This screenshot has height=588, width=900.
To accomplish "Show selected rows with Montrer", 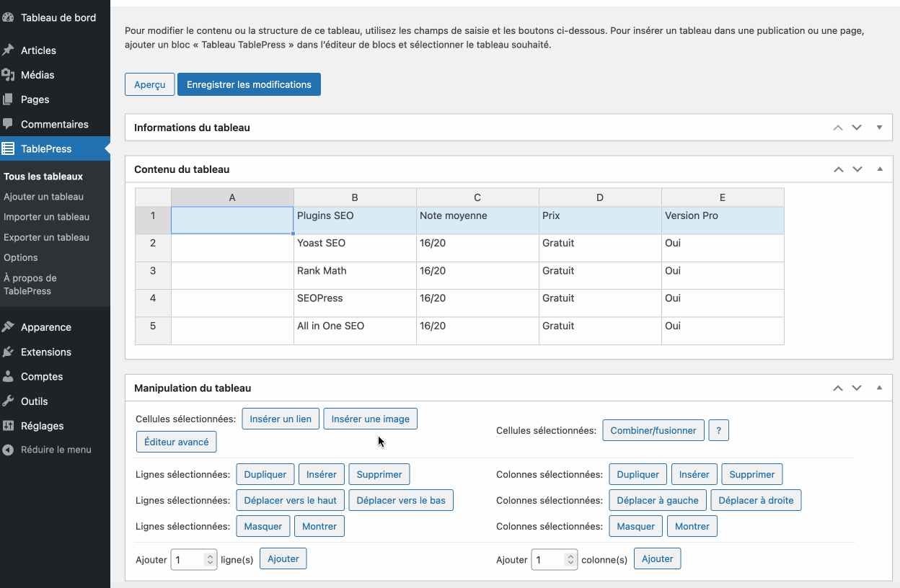I will tap(319, 526).
